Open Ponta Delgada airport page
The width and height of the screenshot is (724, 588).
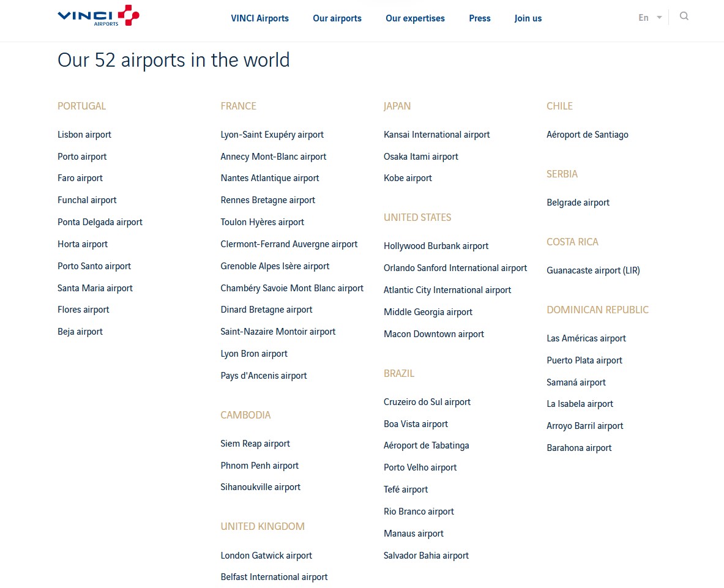coord(100,223)
